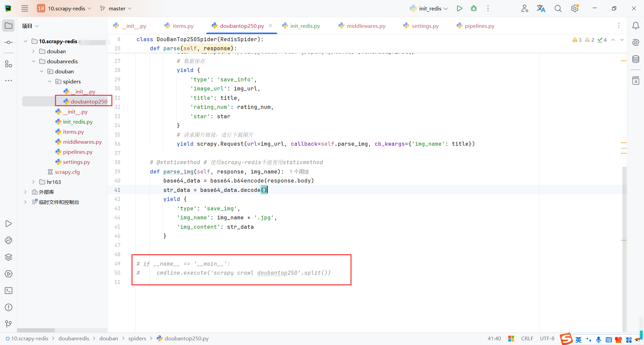Open the Services tool window
Image resolution: width=644 pixels, height=345 pixels.
[9, 274]
